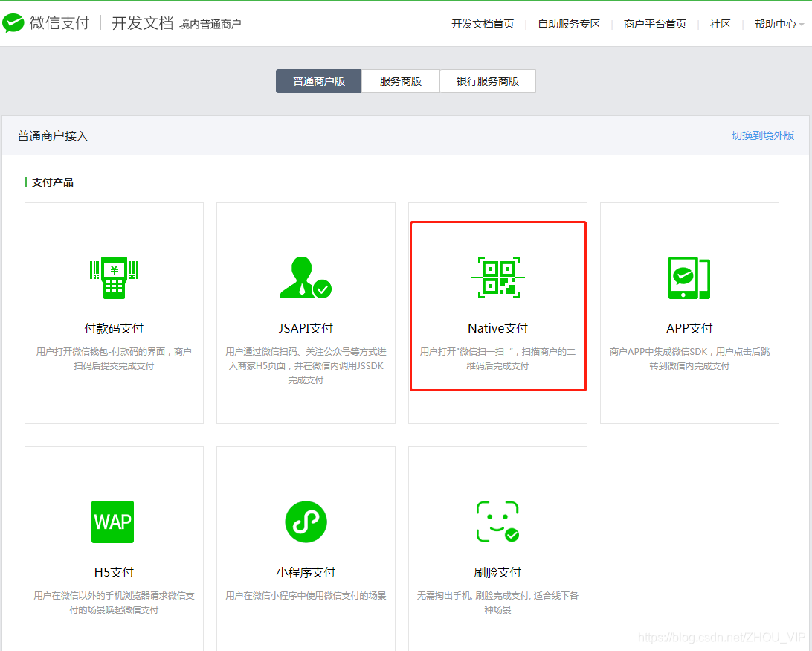Click 小程序支付 description text

(x=306, y=595)
